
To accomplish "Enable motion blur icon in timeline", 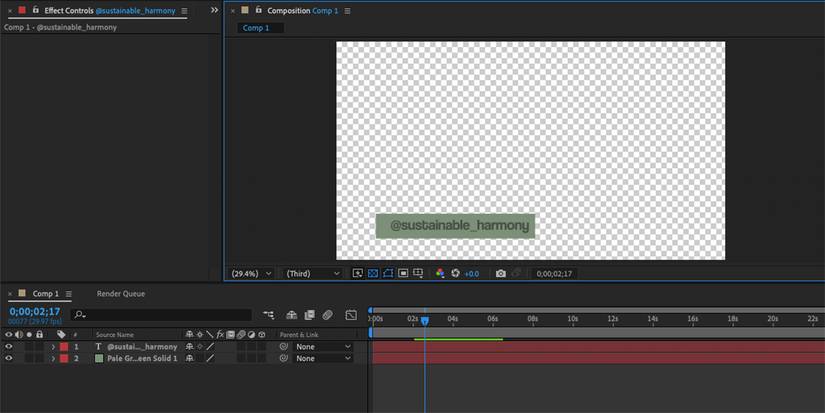I will [x=328, y=315].
